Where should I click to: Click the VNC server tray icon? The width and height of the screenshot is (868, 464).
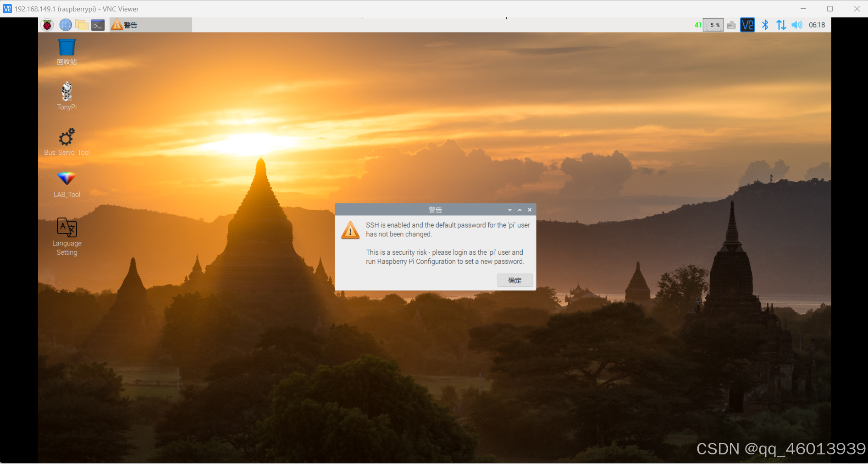(747, 25)
